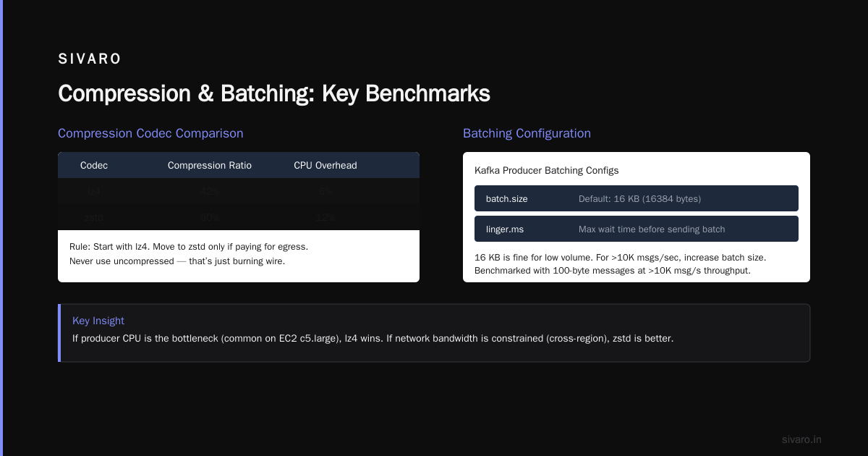The width and height of the screenshot is (868, 456).
Task: Click 'Default: 16 KB (16384 bytes)' description
Action: point(639,198)
